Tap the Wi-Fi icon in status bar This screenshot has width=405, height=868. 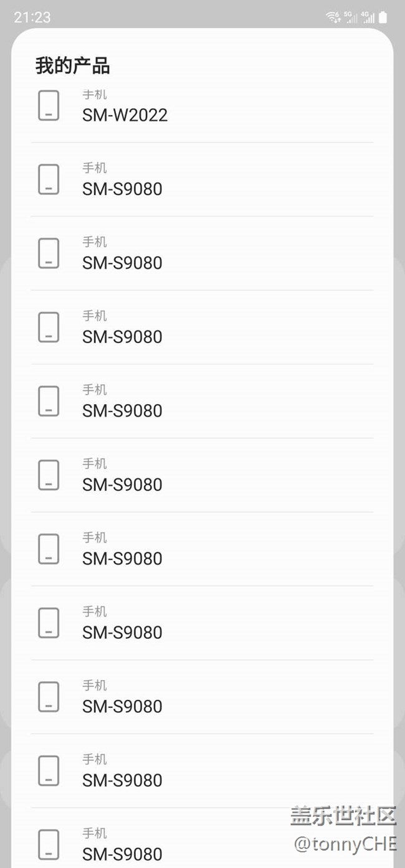pos(333,17)
